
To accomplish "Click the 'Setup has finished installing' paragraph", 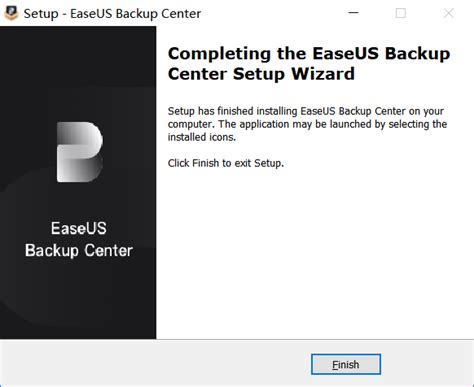I will [x=307, y=124].
